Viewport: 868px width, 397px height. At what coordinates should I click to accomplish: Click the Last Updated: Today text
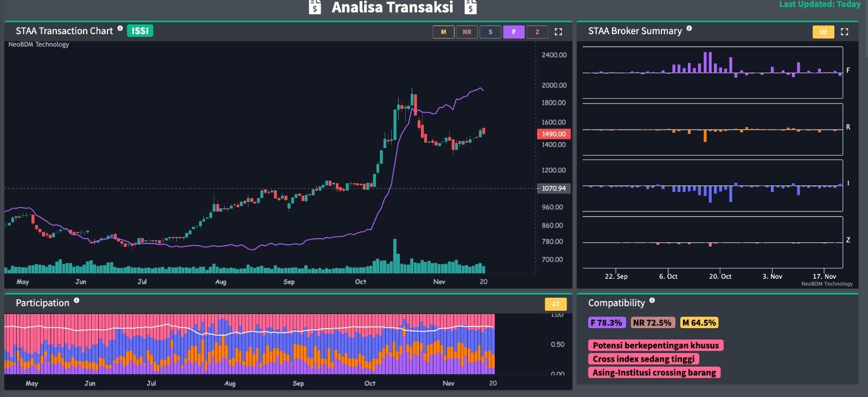click(x=820, y=4)
